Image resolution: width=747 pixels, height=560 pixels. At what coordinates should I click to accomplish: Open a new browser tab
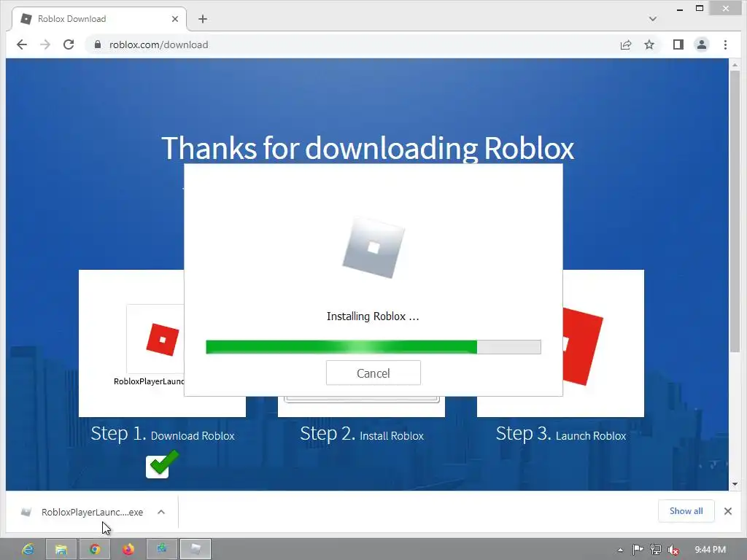coord(203,19)
